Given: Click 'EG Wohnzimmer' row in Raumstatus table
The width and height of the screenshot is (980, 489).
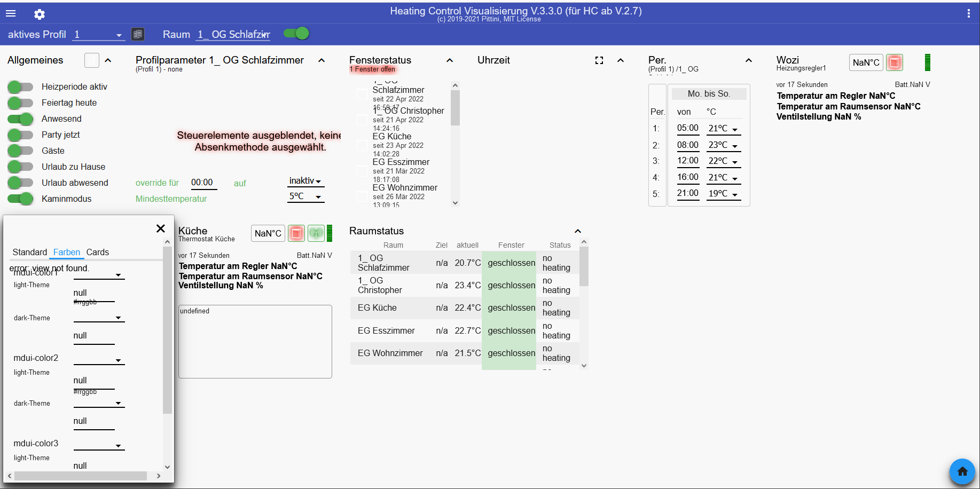Looking at the screenshot, I should tap(465, 353).
